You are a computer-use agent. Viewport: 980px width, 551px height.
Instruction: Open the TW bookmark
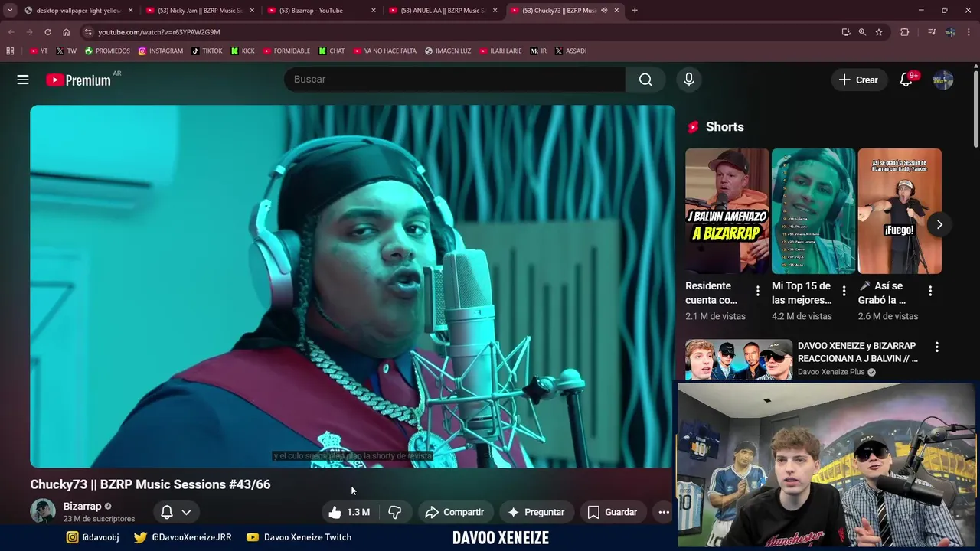coord(66,51)
